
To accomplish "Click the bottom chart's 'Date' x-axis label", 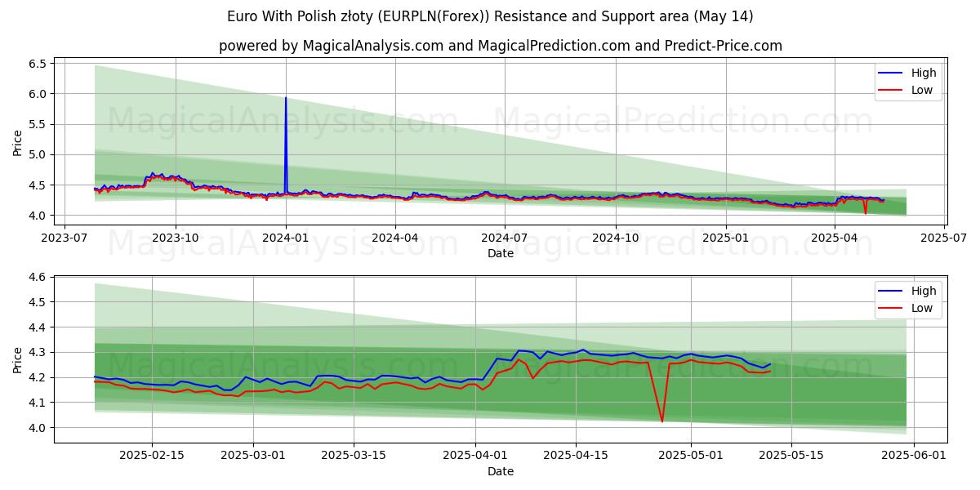I will [501, 471].
